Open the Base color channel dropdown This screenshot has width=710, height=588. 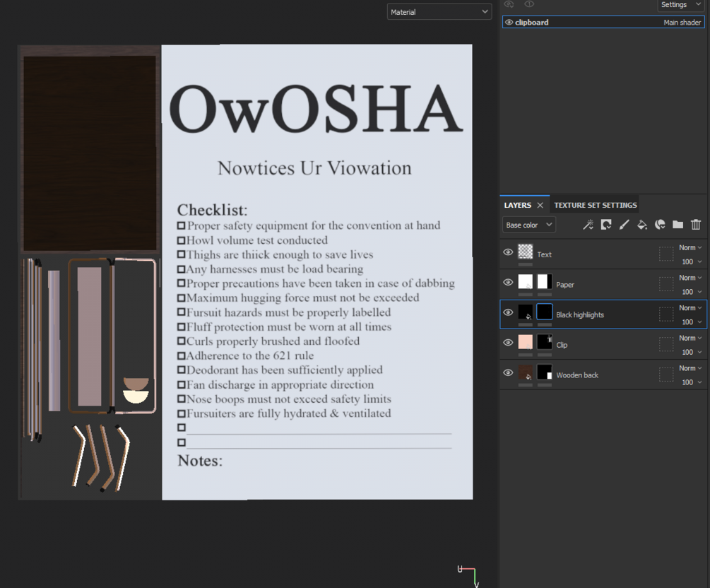tap(529, 225)
